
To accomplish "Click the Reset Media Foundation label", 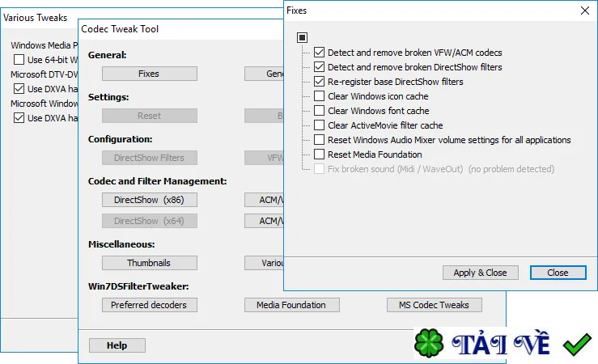I will click(375, 154).
